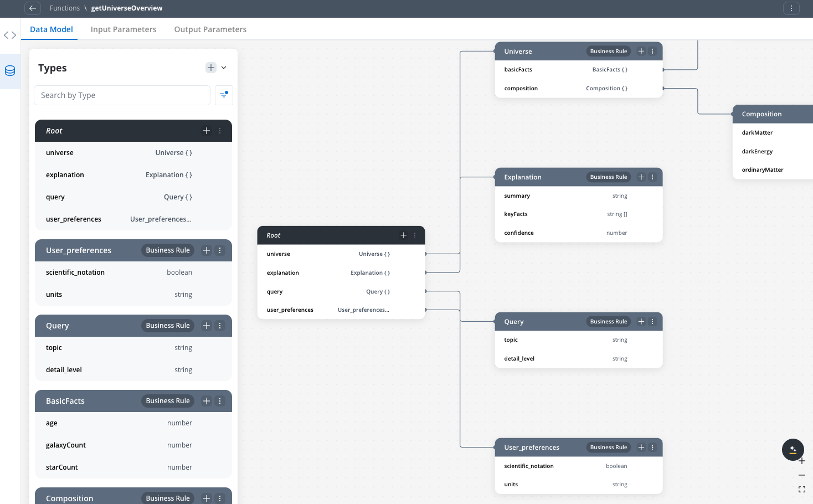The height and width of the screenshot is (504, 813).
Task: Add a new type in Types panel
Action: point(211,68)
